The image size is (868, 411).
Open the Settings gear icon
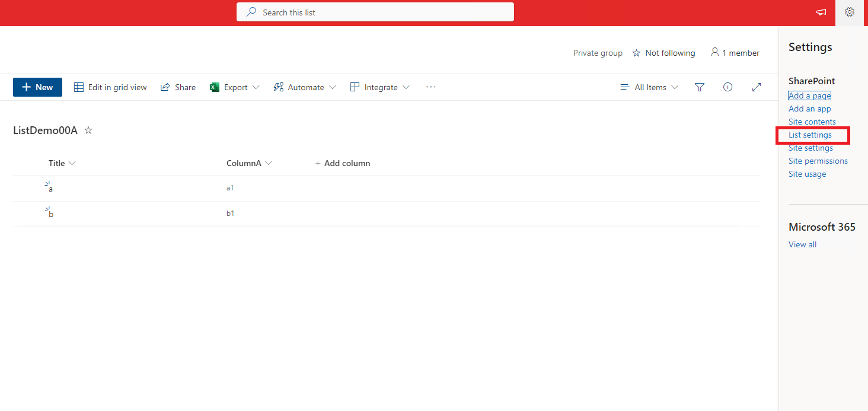(850, 12)
